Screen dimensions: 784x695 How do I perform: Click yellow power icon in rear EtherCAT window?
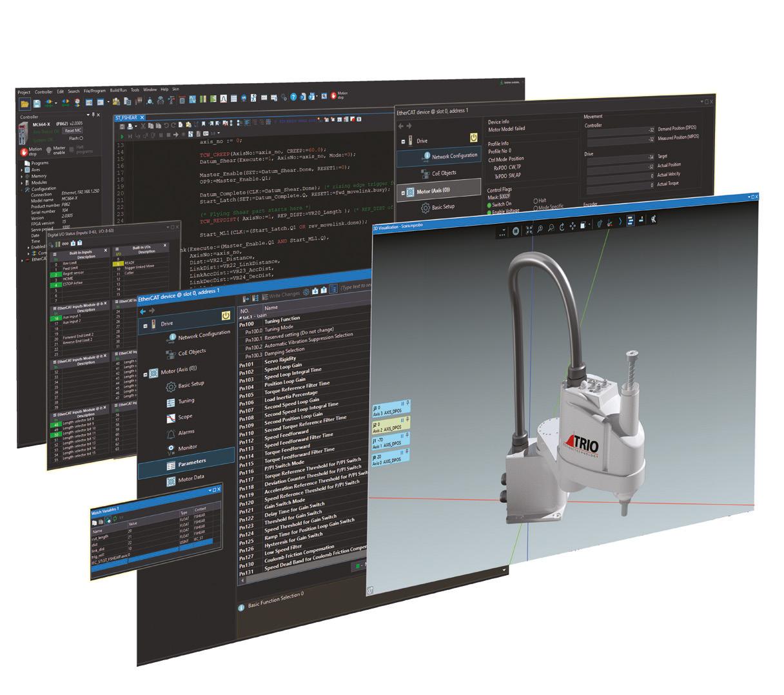point(474,138)
